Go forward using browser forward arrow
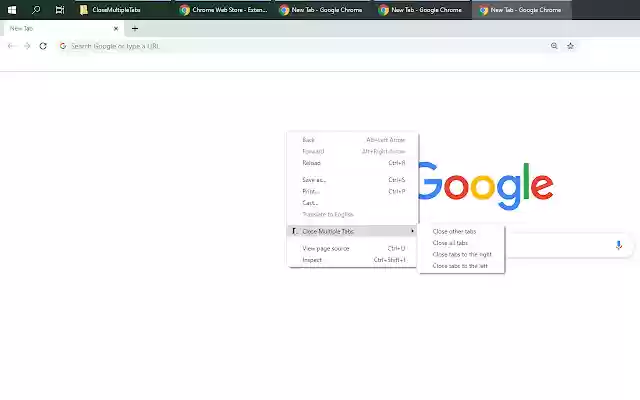Screen dimensions: 640x400 click(x=27, y=46)
